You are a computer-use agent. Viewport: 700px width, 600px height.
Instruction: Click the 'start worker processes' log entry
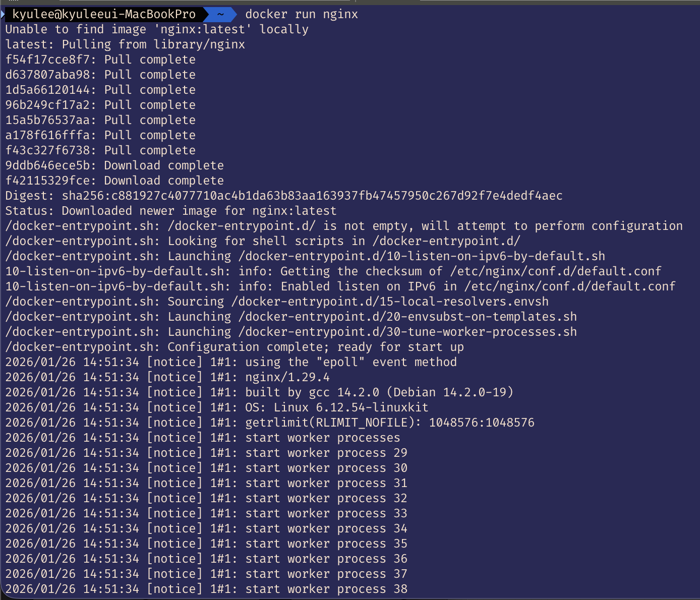pyautogui.click(x=203, y=438)
